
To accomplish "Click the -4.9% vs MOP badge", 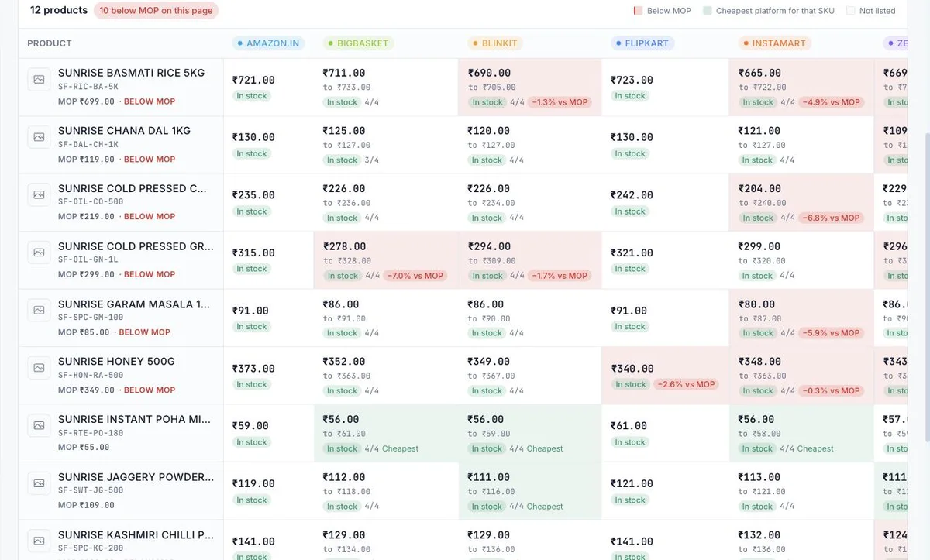I will 831,102.
